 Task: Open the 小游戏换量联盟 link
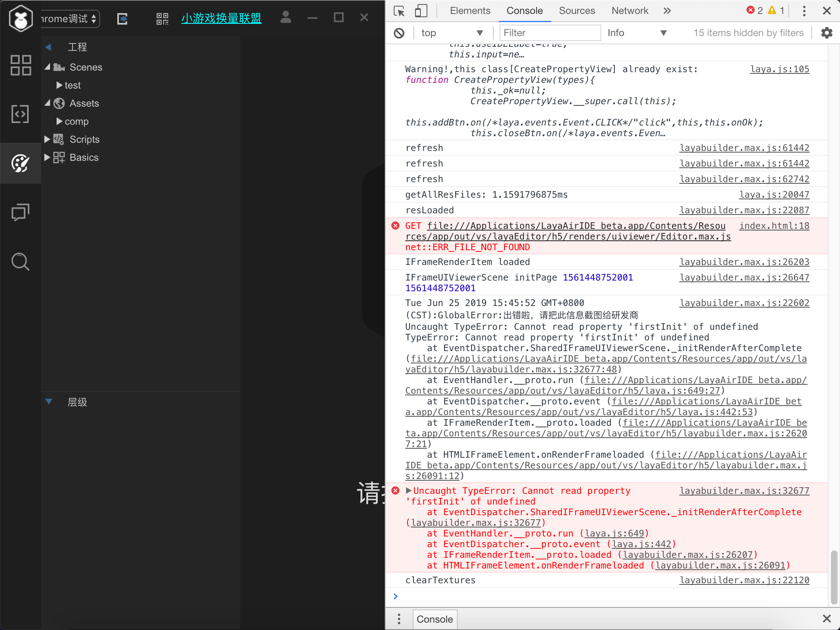click(221, 18)
